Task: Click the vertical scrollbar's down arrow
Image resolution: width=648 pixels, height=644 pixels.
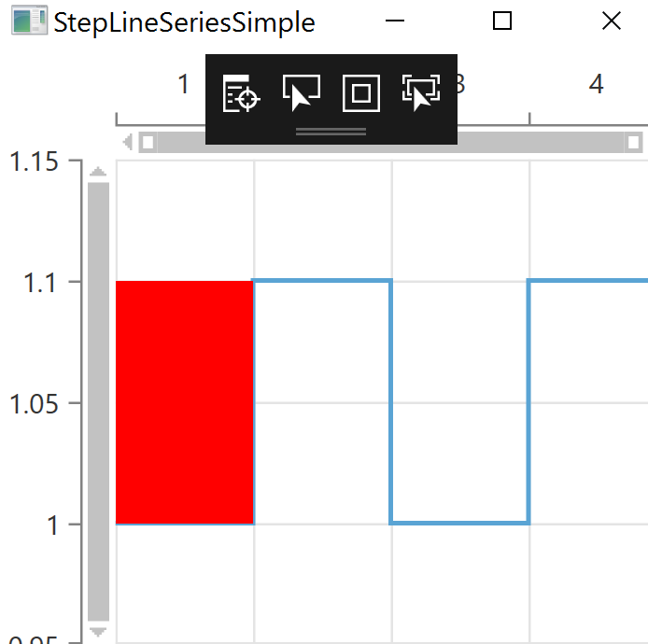Action: [x=98, y=632]
